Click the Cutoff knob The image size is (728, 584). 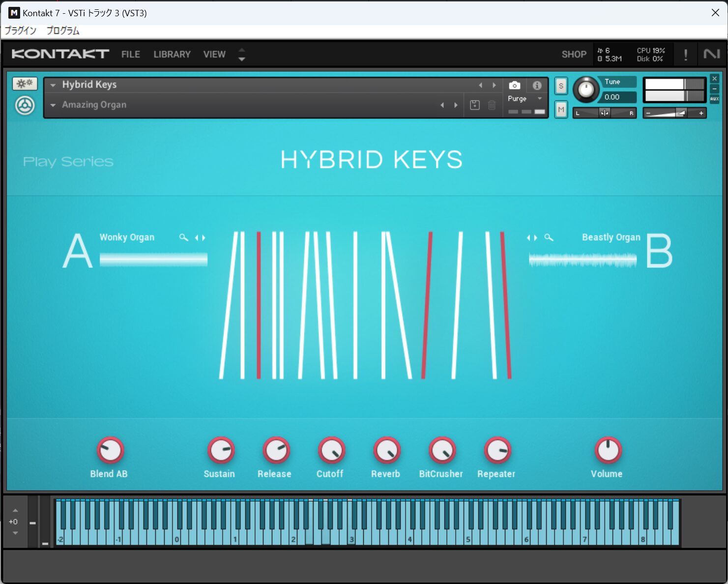click(331, 450)
